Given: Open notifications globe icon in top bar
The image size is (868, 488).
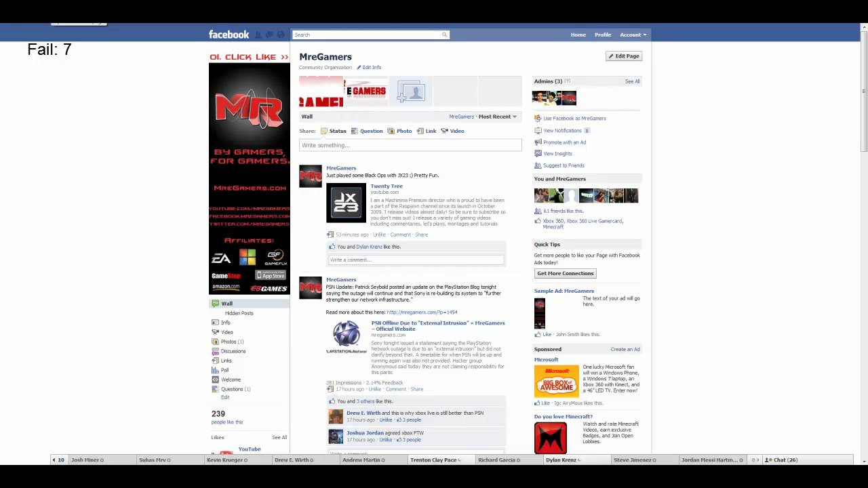Looking at the screenshot, I should pyautogui.click(x=281, y=35).
